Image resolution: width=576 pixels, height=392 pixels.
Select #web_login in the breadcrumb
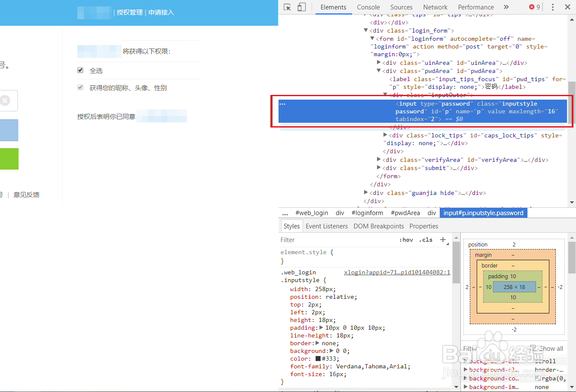[312, 213]
